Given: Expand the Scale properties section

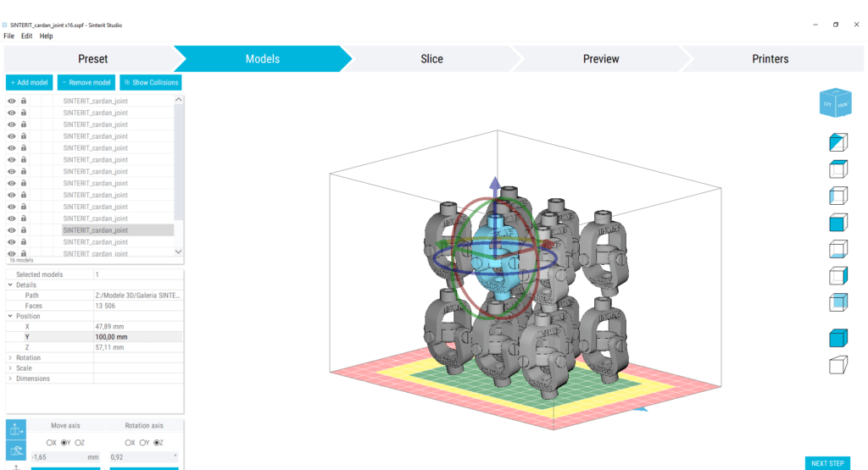Looking at the screenshot, I should (x=10, y=368).
